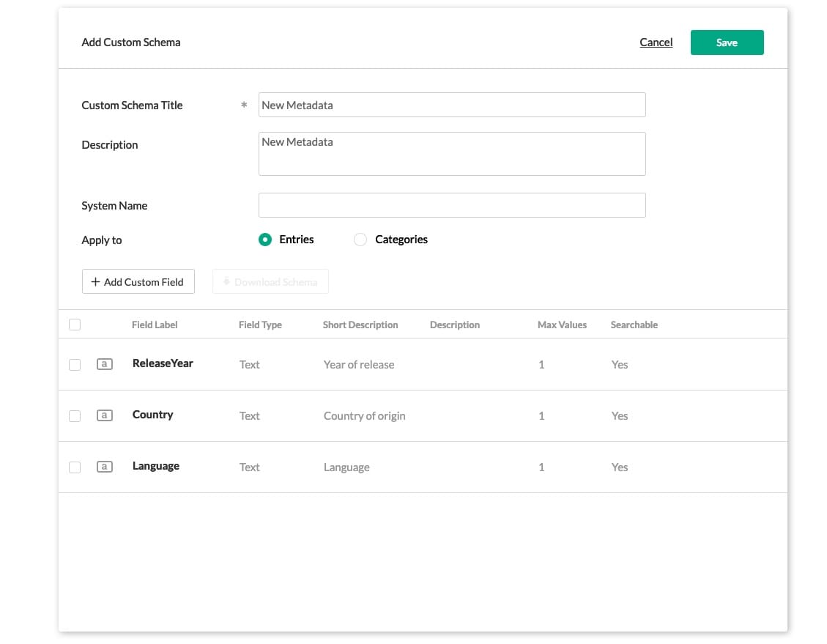Viewport: 827px width, 644px height.
Task: Click the download arrow icon on Download Schema
Action: (x=226, y=281)
